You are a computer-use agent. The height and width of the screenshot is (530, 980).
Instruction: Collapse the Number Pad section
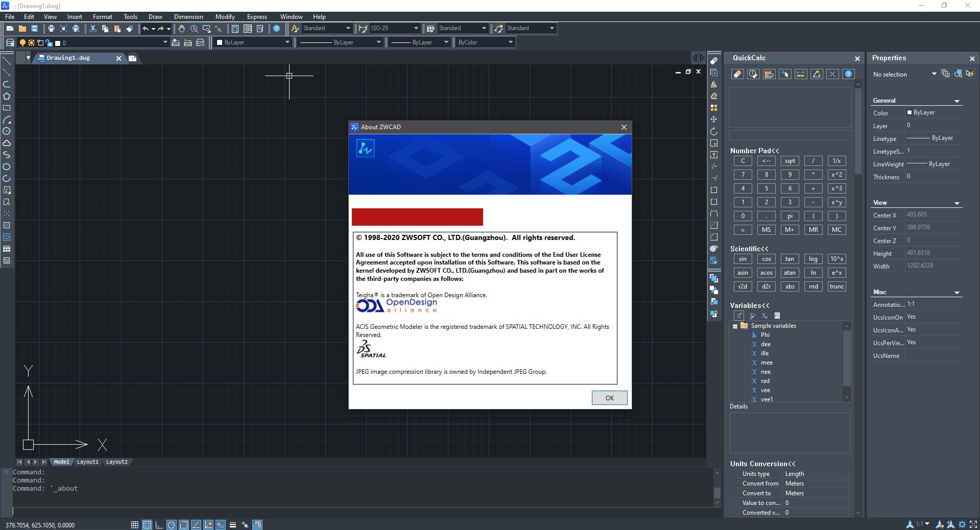pos(754,151)
